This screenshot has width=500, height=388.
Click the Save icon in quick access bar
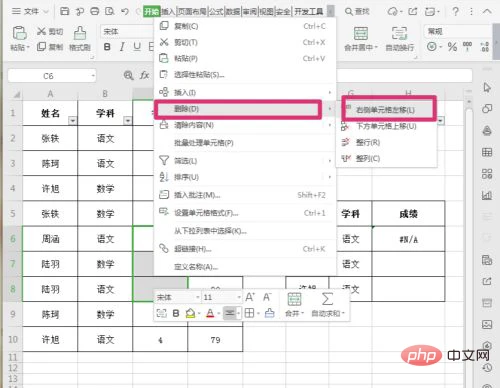(x=64, y=11)
